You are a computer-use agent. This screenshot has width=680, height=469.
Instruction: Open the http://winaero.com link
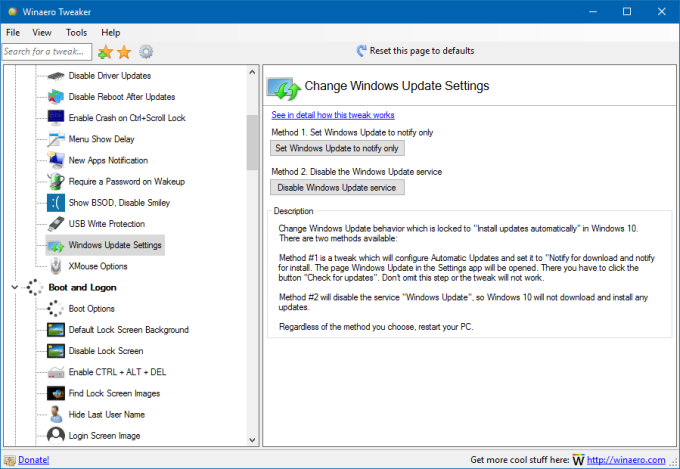626,460
